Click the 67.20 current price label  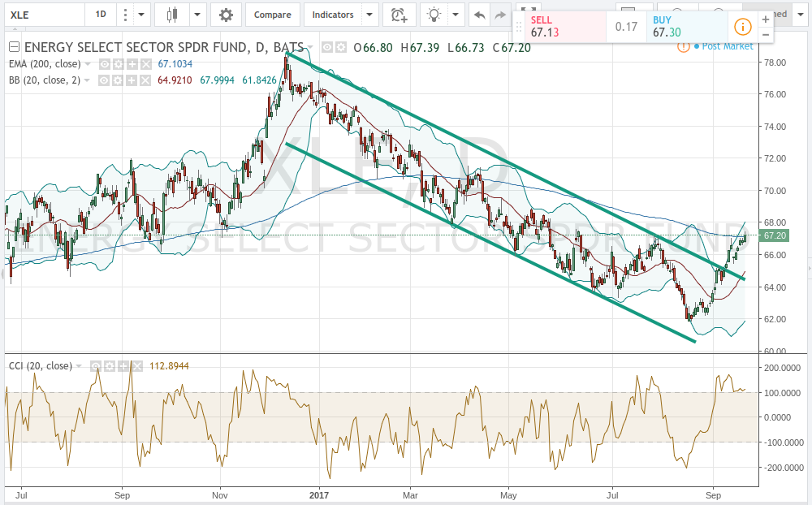pyautogui.click(x=774, y=235)
